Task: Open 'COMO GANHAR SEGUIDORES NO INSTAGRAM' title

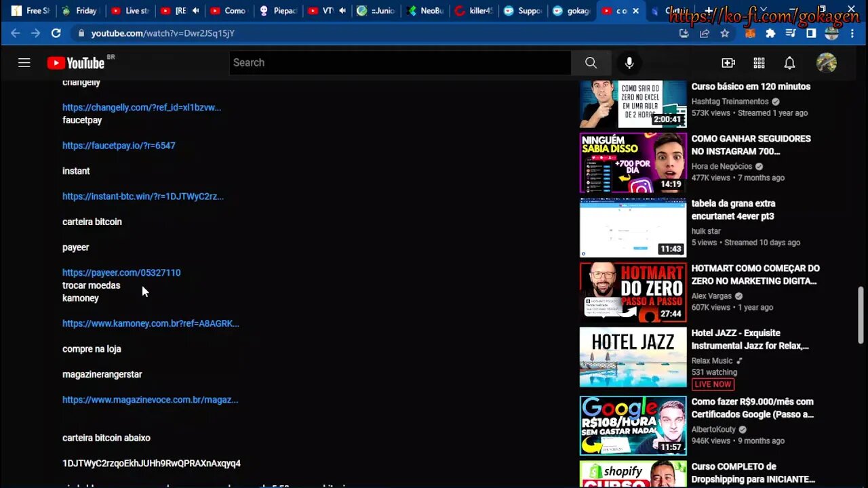Action: coord(751,145)
